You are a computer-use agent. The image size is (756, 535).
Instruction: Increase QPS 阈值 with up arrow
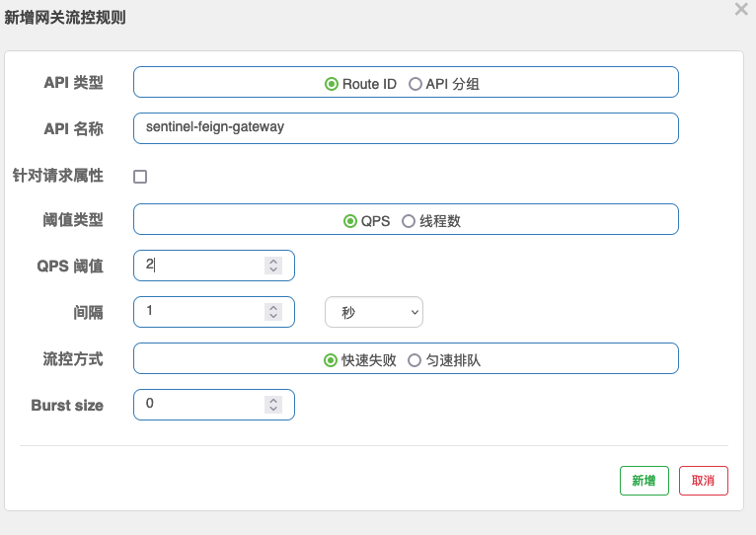(x=273, y=261)
